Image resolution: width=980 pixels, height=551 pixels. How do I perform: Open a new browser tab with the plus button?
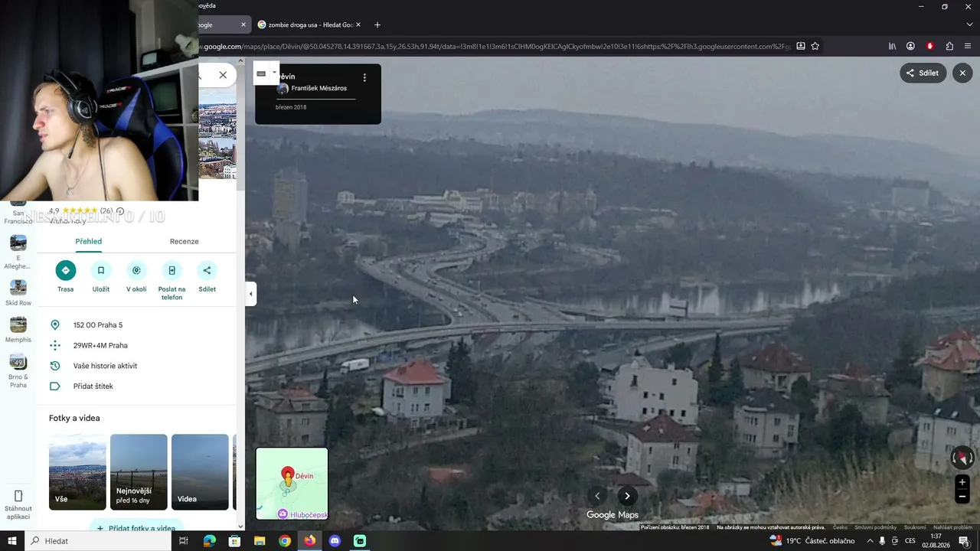377,24
